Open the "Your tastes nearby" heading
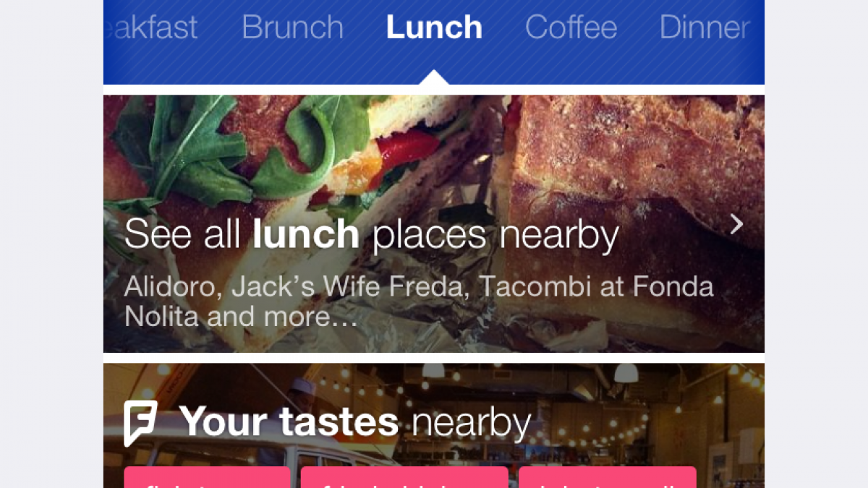This screenshot has width=868, height=488. tap(354, 422)
